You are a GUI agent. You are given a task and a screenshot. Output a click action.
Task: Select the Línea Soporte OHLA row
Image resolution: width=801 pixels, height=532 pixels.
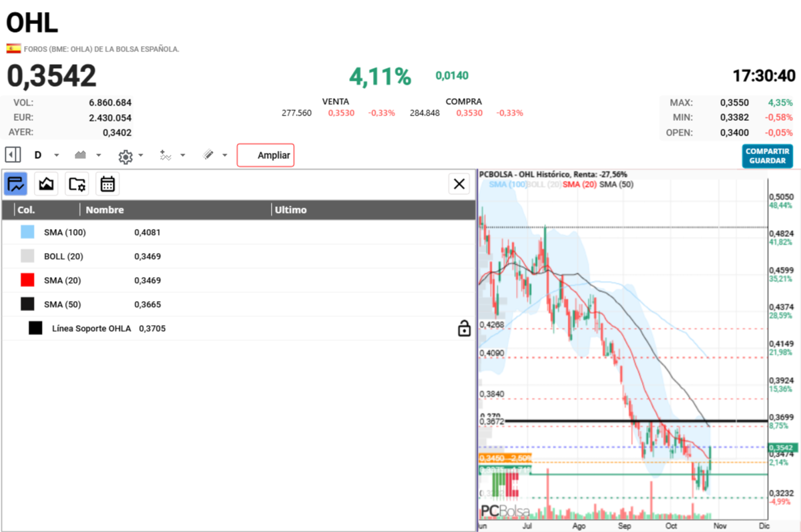coord(238,328)
